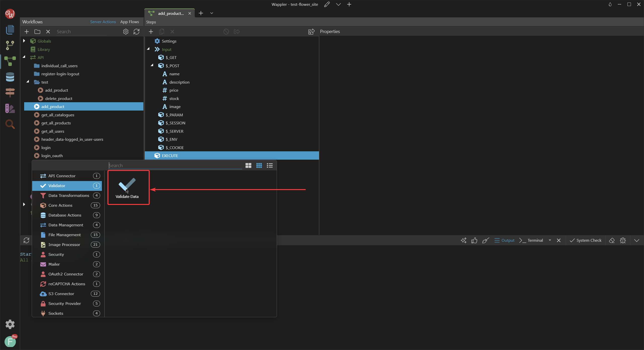Open the Git manager sidebar icon
Screen dimensions: 644x350
(x=10, y=45)
